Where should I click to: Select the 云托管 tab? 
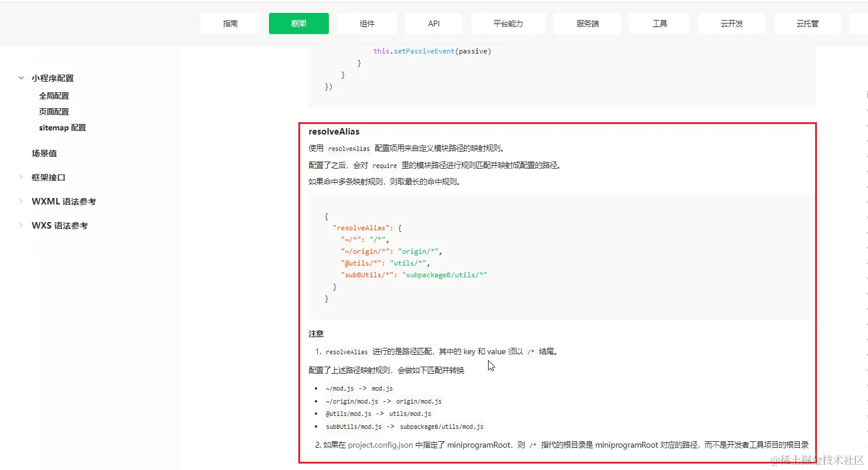click(x=808, y=23)
